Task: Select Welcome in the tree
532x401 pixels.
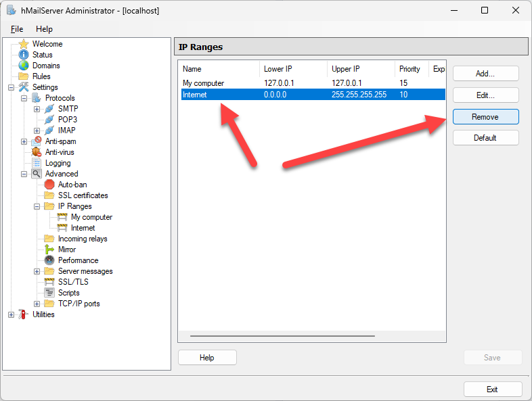Action: [47, 44]
